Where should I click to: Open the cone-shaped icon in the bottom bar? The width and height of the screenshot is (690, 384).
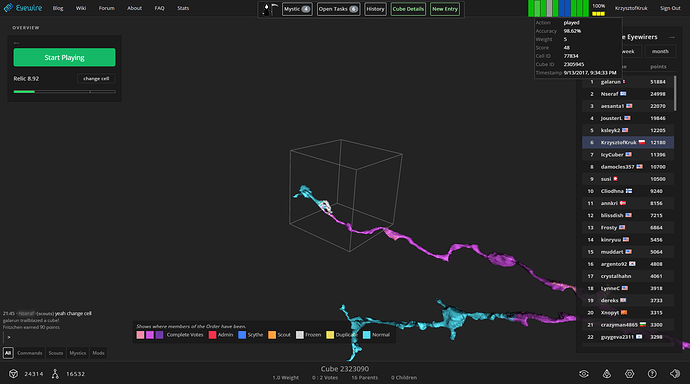pyautogui.click(x=607, y=374)
